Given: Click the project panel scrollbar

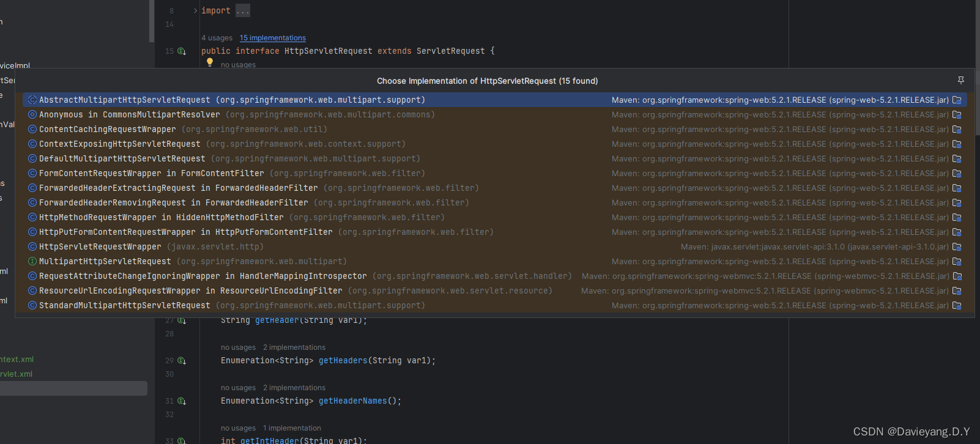Looking at the screenshot, I should [x=152, y=21].
